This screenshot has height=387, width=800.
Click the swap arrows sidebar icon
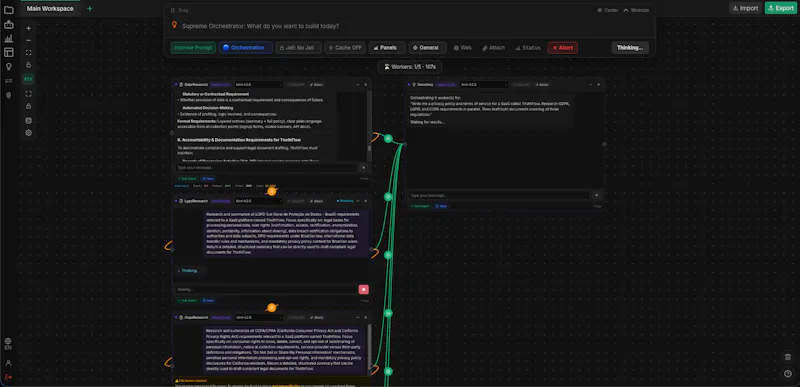9,81
